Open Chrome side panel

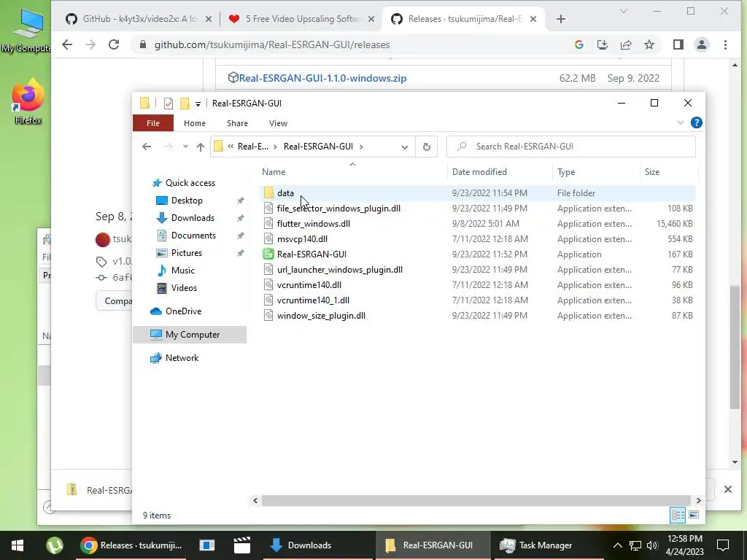pyautogui.click(x=678, y=44)
